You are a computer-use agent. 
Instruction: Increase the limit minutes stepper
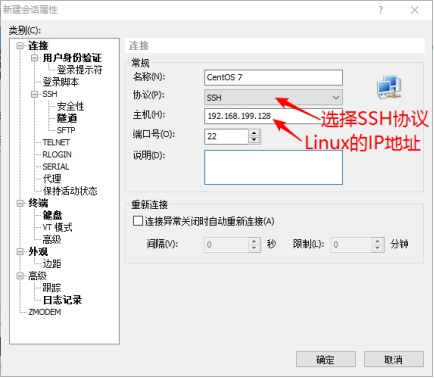pyautogui.click(x=378, y=241)
